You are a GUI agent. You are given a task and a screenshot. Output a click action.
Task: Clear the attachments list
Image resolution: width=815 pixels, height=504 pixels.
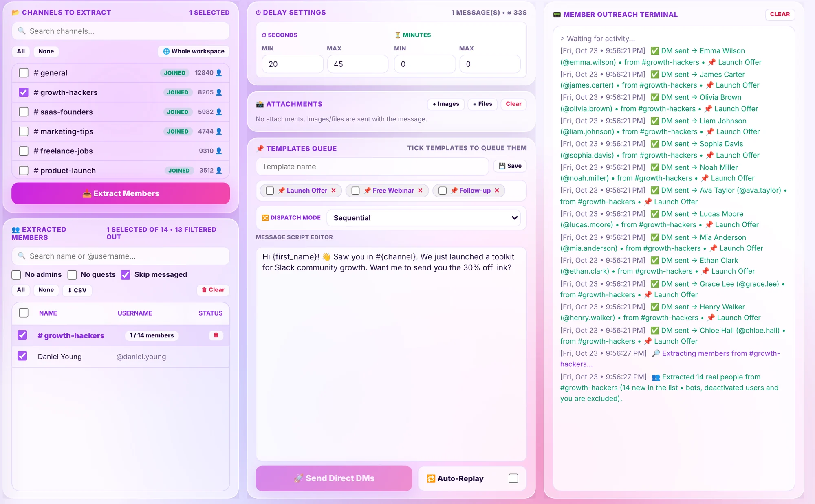click(513, 104)
